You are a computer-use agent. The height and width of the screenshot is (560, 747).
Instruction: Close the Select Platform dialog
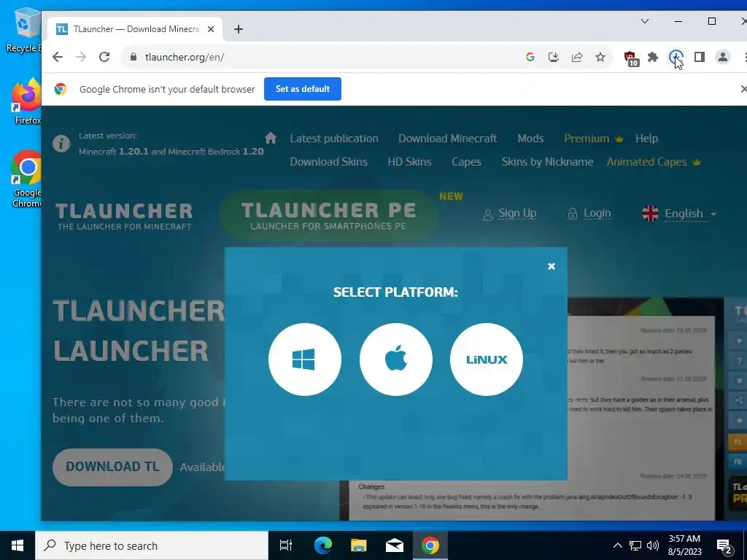[x=551, y=266]
